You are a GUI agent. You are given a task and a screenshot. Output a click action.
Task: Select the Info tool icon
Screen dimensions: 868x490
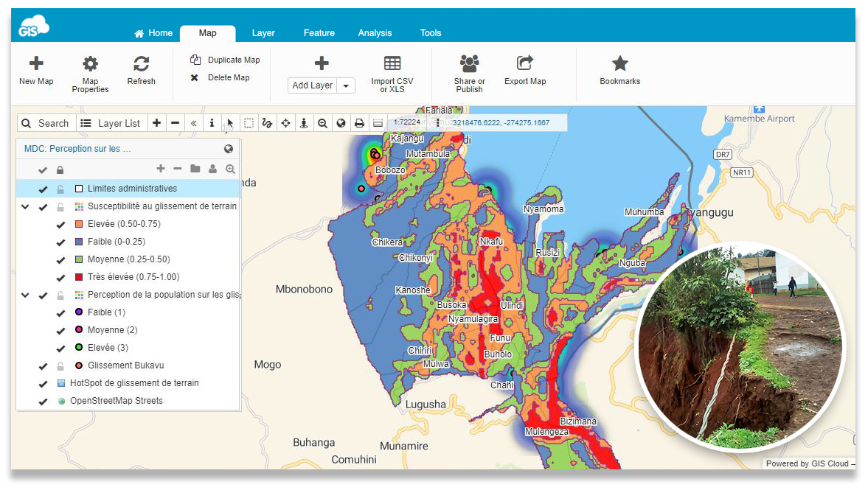pos(212,123)
